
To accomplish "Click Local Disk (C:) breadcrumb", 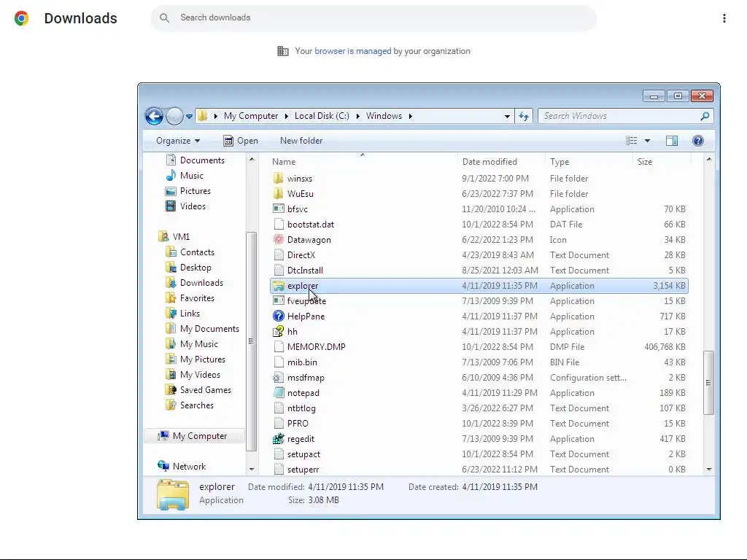I will click(x=322, y=116).
